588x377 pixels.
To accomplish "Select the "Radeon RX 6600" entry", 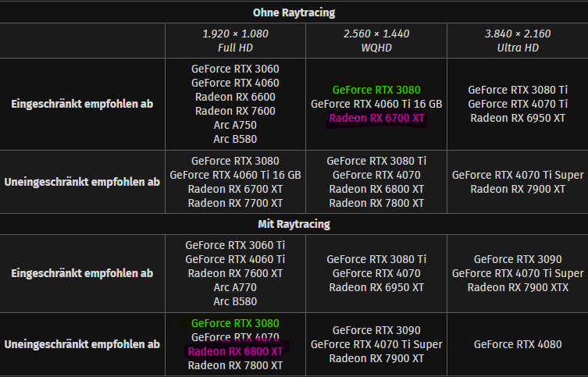I will pyautogui.click(x=236, y=97).
